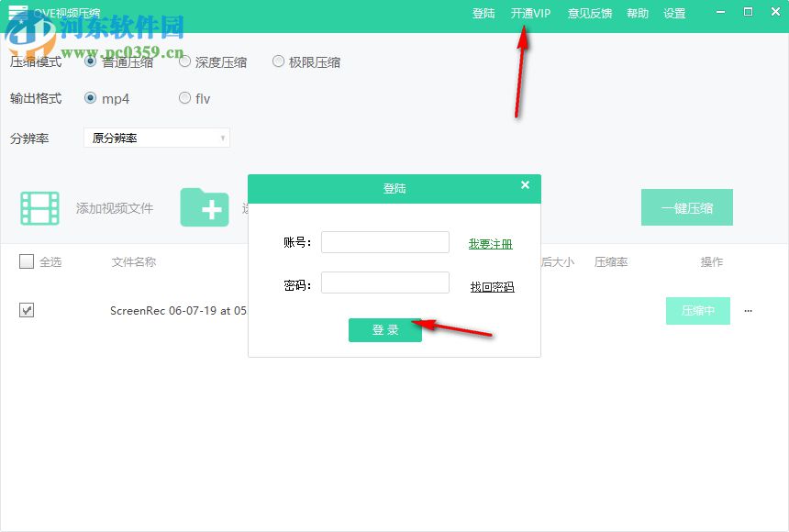Uncheck the ScreenRec 06-07-19 file checkbox
The width and height of the screenshot is (789, 532).
pyautogui.click(x=27, y=310)
